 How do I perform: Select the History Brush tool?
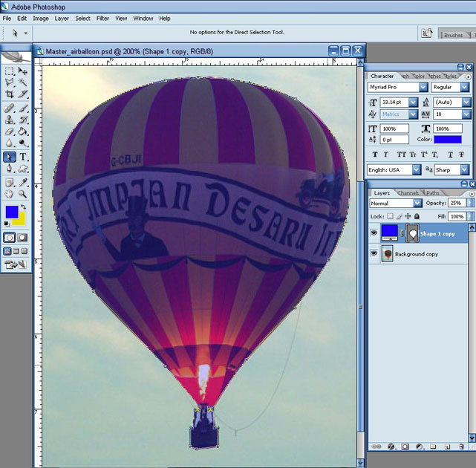22,120
